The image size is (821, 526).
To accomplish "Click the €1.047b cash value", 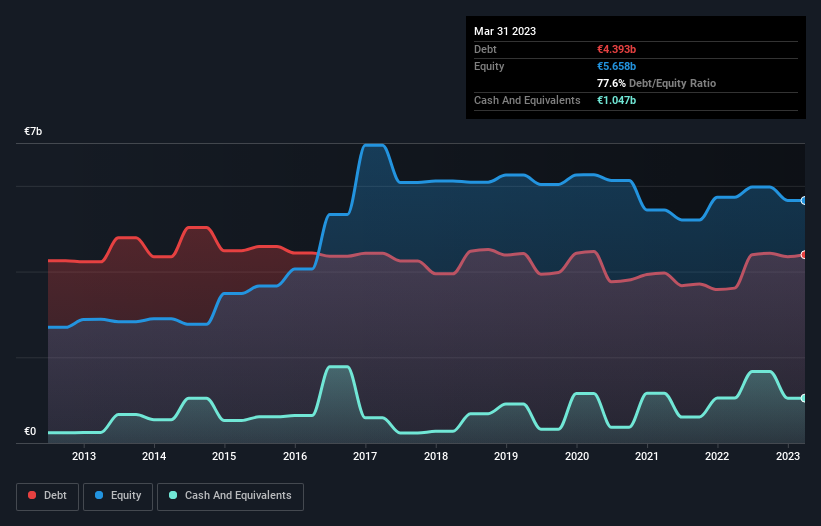I will tap(616, 100).
